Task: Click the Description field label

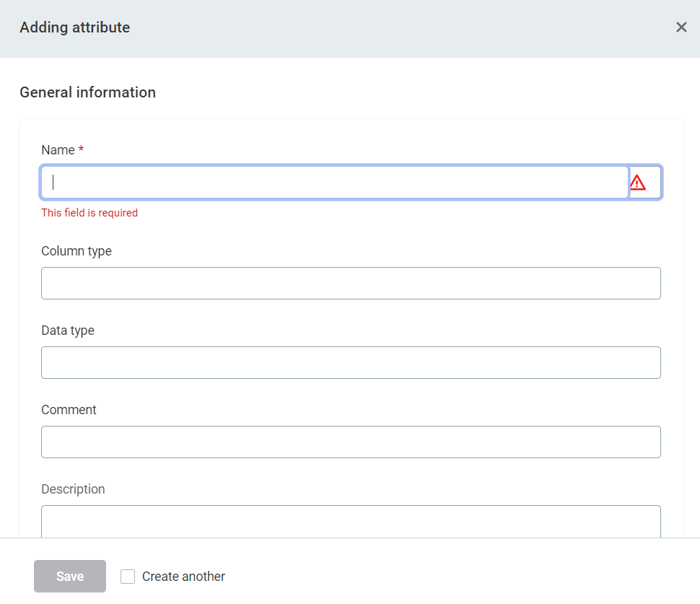Action: pos(73,489)
